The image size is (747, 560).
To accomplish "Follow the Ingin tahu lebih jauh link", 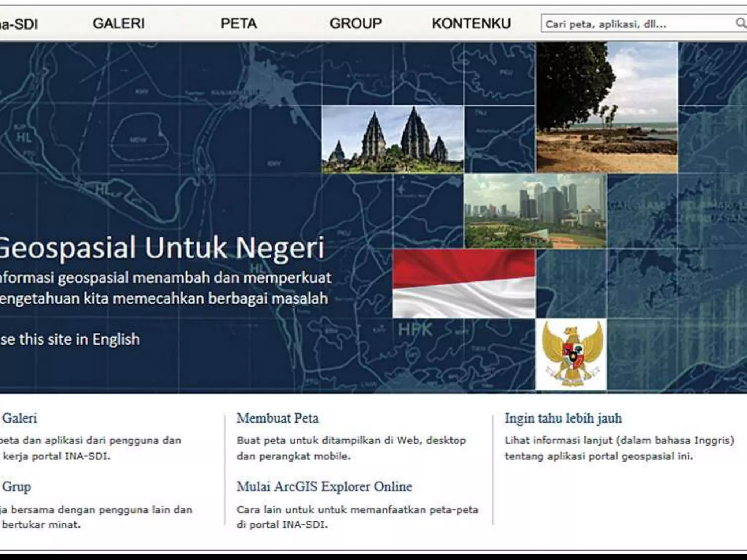I will [563, 418].
